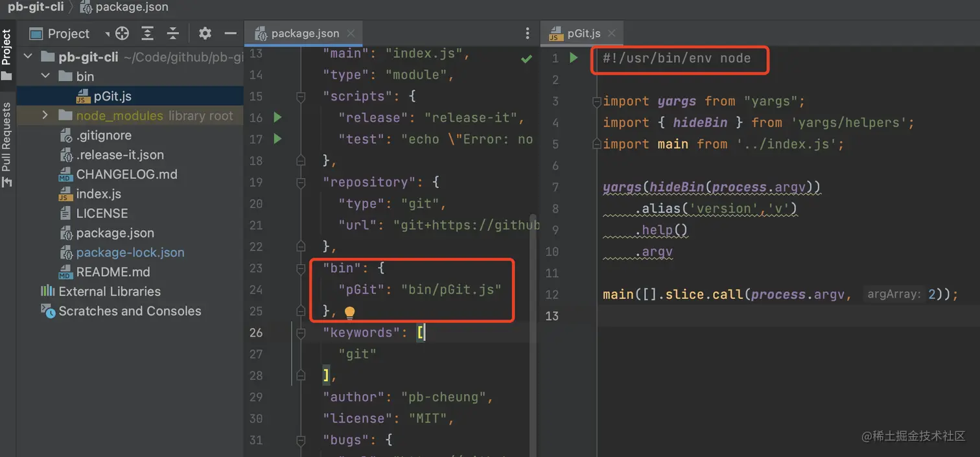Run pGit.js from line 1 gutter
Screen dimensions: 980x457
point(574,58)
